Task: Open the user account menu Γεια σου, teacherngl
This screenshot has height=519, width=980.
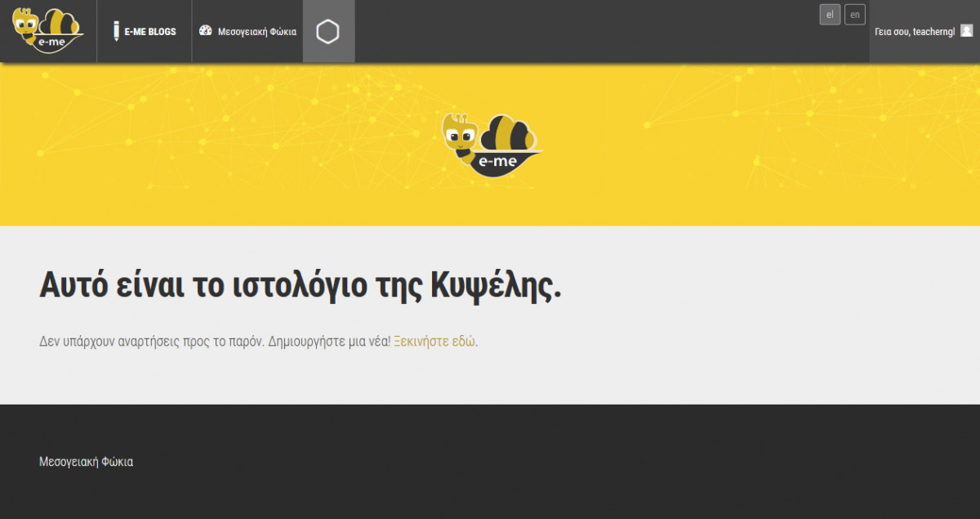Action: point(924,31)
